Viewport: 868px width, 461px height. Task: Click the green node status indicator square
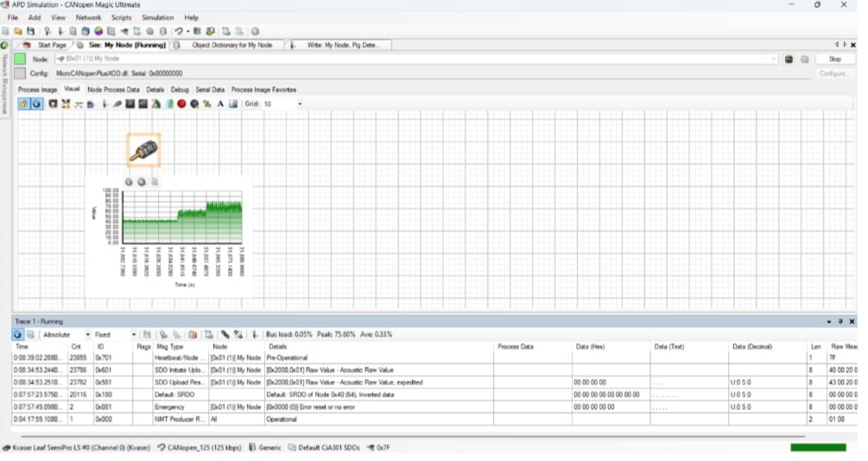(20, 59)
